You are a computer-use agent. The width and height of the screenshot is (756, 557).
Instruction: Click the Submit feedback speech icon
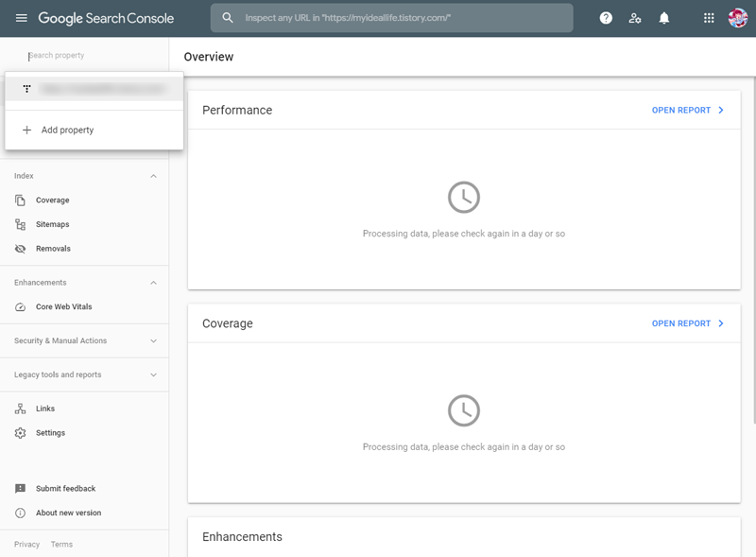click(x=20, y=489)
